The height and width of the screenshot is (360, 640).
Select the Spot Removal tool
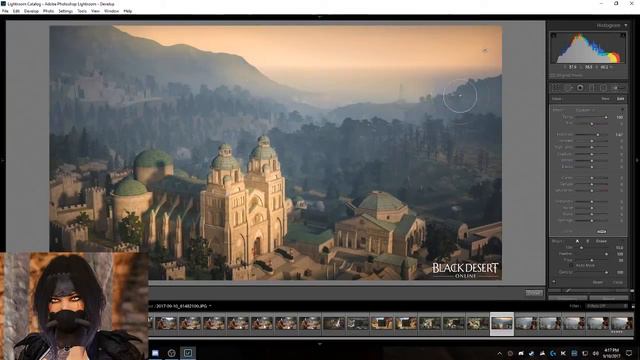click(x=568, y=88)
